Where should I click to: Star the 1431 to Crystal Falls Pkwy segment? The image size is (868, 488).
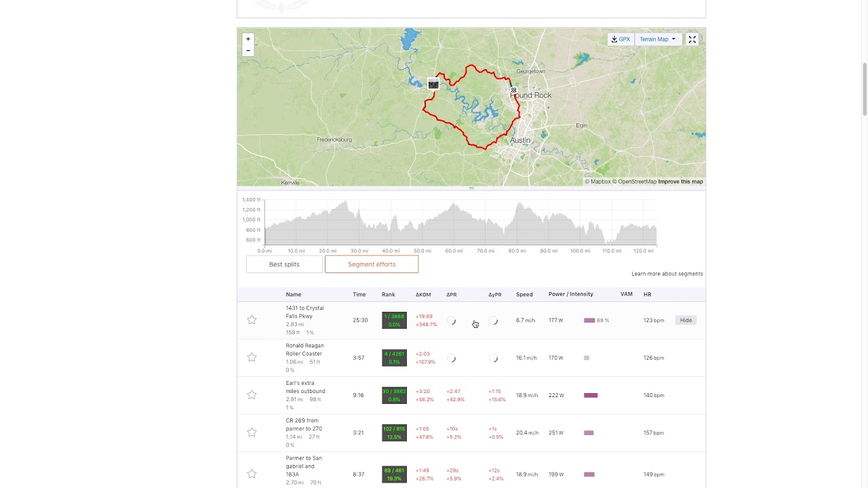tap(252, 320)
